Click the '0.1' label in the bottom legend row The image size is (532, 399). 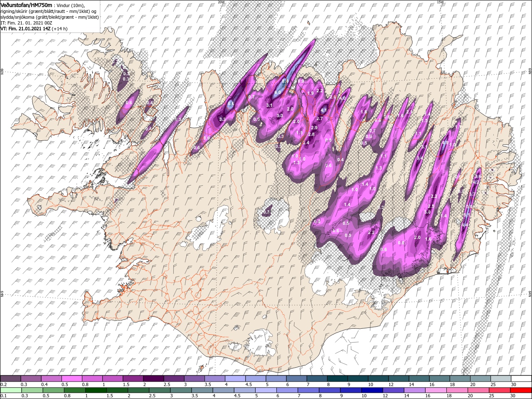point(3,396)
